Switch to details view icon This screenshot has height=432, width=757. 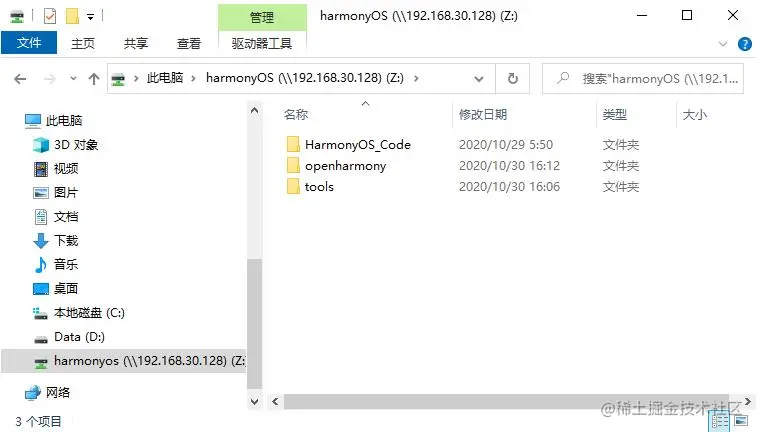pyautogui.click(x=720, y=422)
